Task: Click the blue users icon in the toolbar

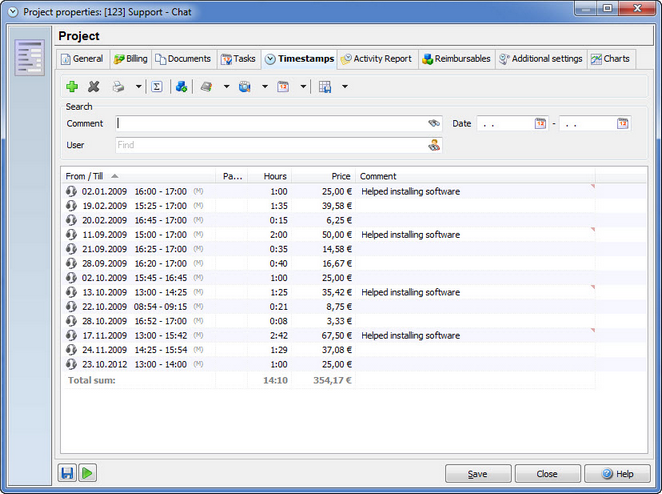Action: pyautogui.click(x=181, y=87)
